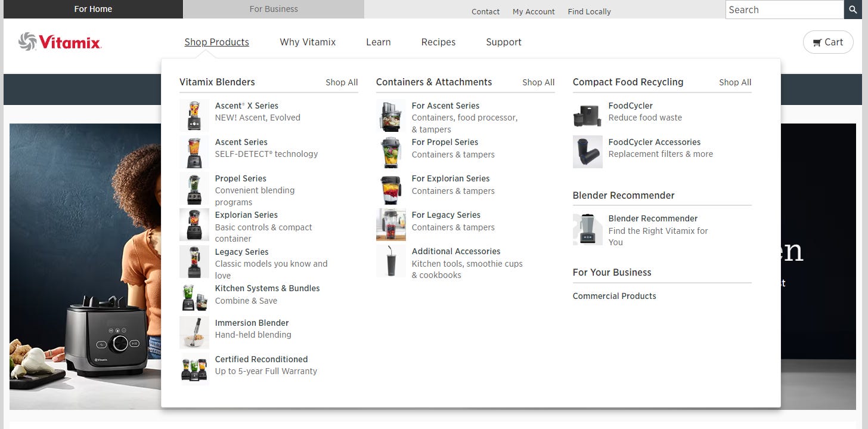This screenshot has width=868, height=429.
Task: Choose the Propel Series link
Action: pos(241,178)
